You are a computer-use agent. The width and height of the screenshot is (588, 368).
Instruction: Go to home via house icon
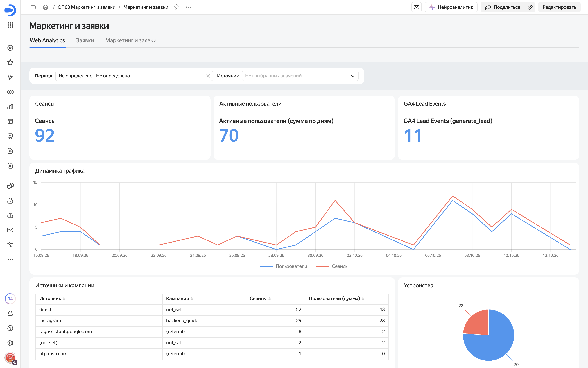point(45,7)
